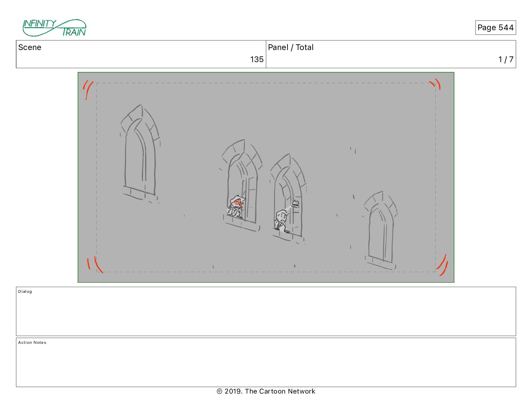The image size is (532, 411).
Task: Click the Panel / Total header
Action: 291,47
